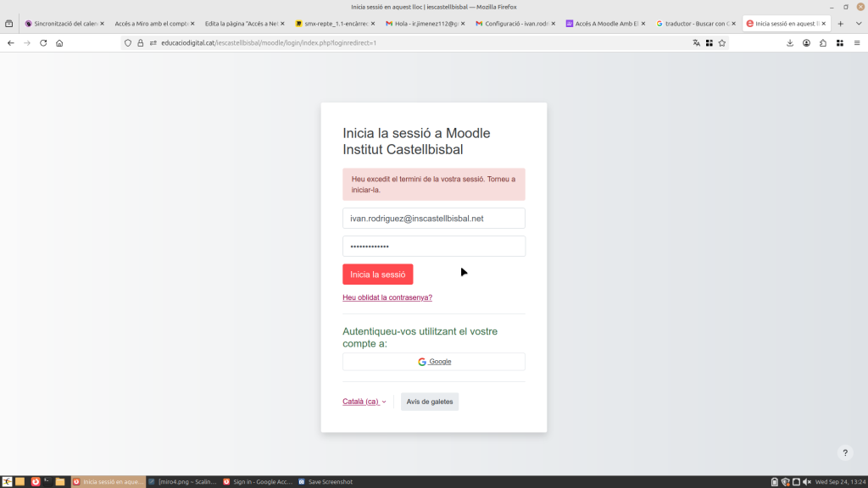Open the Firefox downloads panel
868x488 pixels.
[x=790, y=42]
